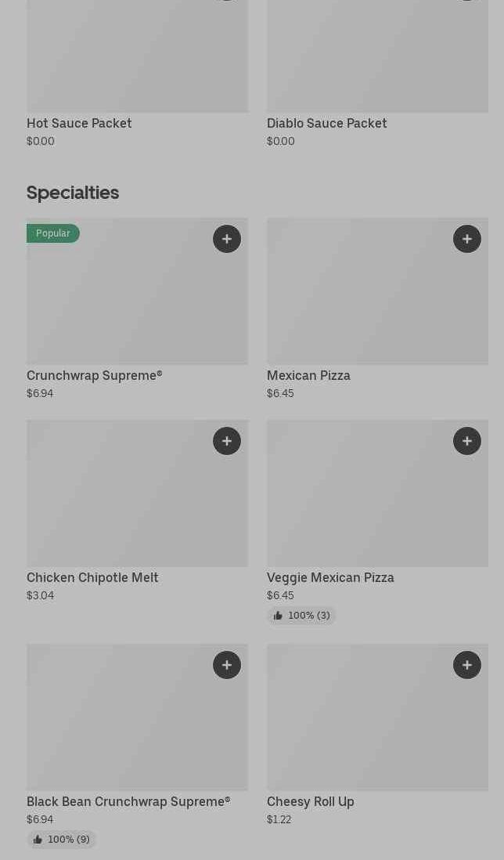The width and height of the screenshot is (504, 860).
Task: Select the Specialties section heading
Action: [73, 193]
